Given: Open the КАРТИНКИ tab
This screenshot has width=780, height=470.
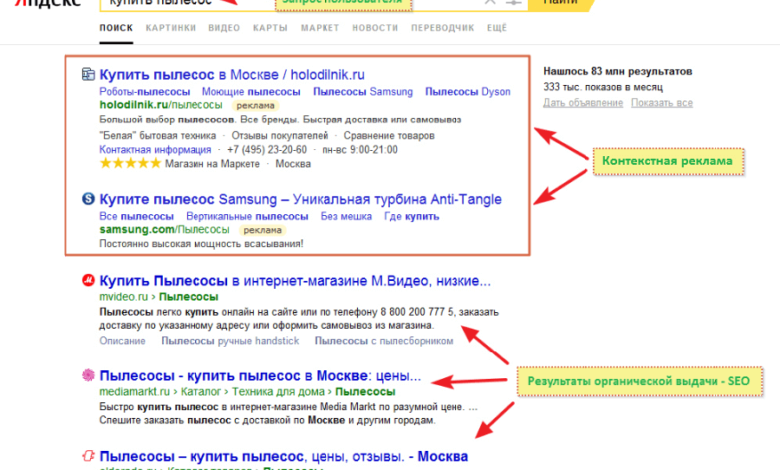Looking at the screenshot, I should (171, 28).
